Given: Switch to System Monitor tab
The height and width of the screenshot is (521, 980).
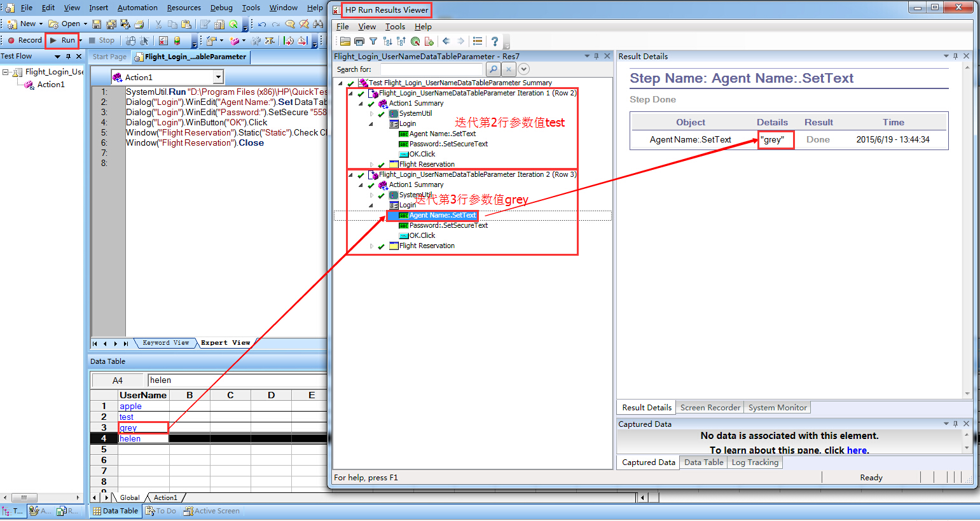Looking at the screenshot, I should point(778,408).
